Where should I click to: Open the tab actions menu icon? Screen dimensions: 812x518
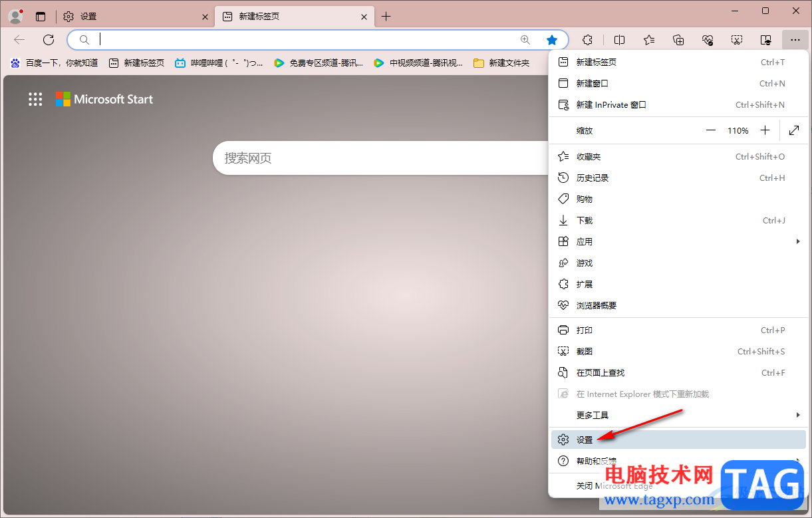[41, 17]
